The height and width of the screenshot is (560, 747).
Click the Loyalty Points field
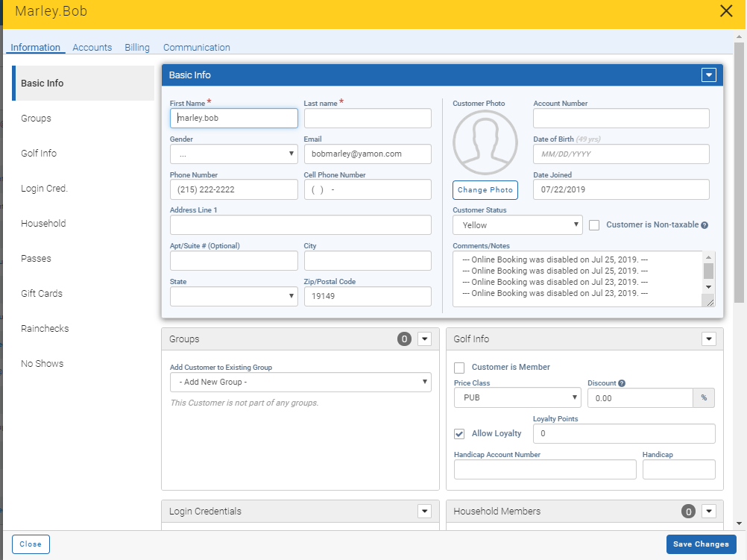coord(624,434)
